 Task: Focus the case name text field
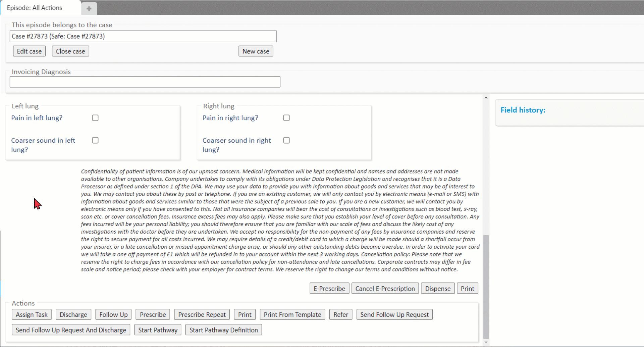tap(143, 36)
